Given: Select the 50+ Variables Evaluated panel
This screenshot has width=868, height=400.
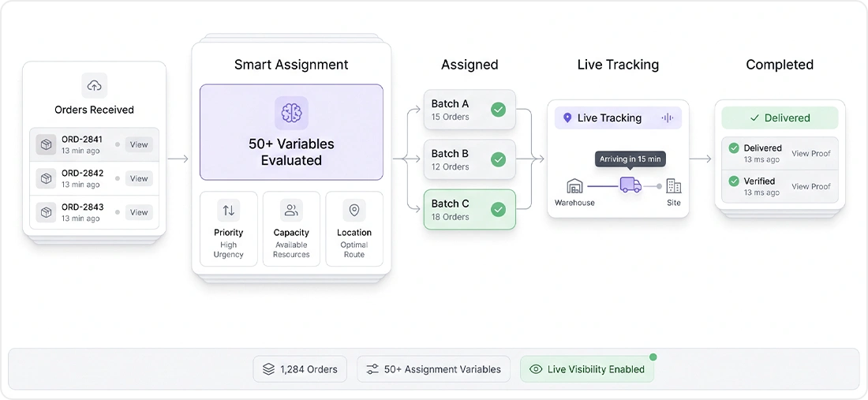Looking at the screenshot, I should (x=291, y=133).
